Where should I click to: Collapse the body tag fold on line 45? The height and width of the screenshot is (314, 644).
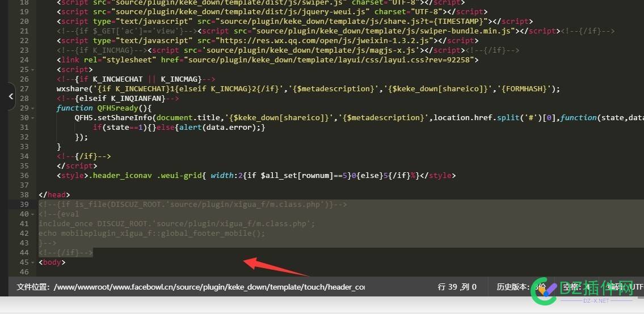point(32,262)
